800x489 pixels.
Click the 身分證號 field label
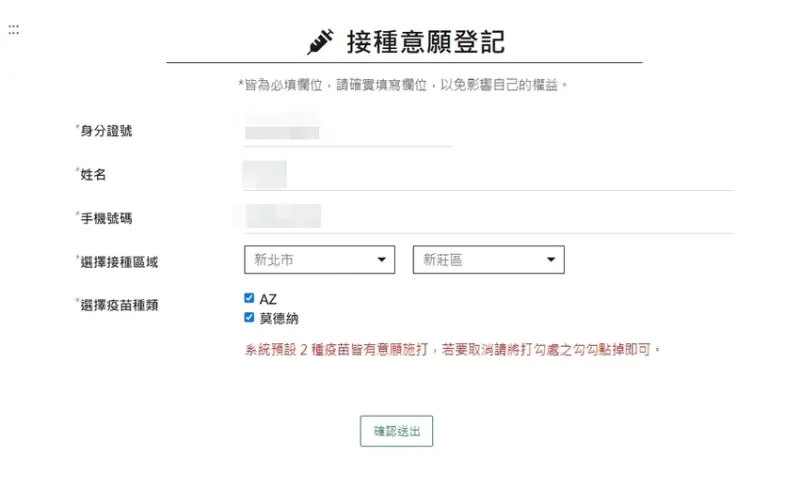[x=106, y=132]
